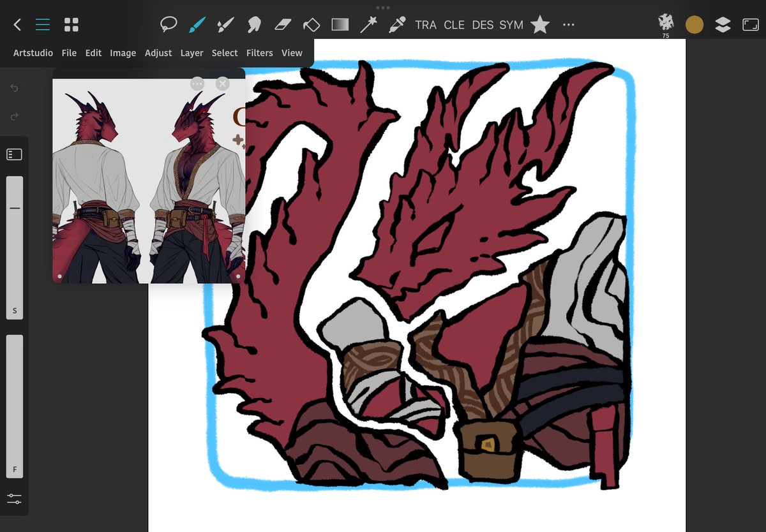The width and height of the screenshot is (766, 532).
Task: Toggle the hamburger menu bar icon
Action: pos(43,25)
